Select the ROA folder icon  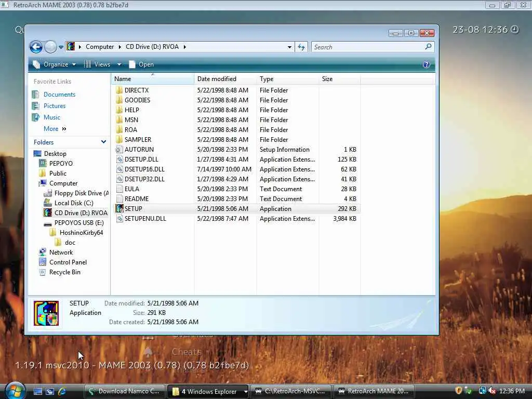pyautogui.click(x=119, y=129)
